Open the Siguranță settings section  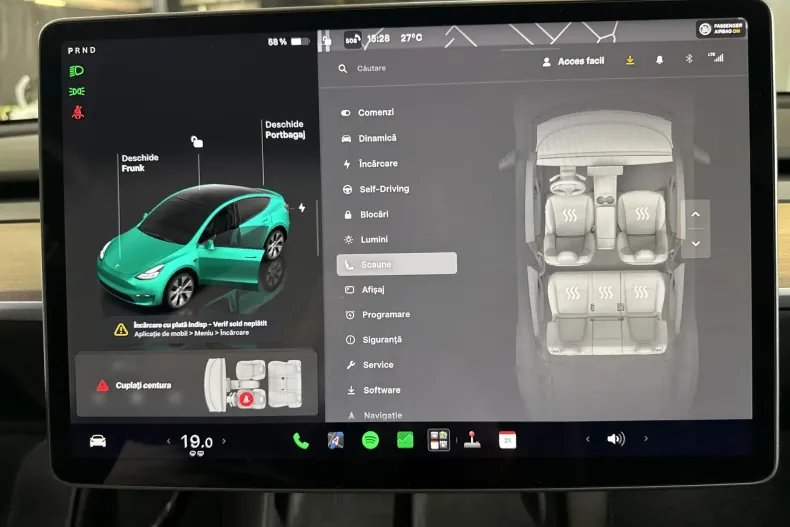(x=374, y=340)
